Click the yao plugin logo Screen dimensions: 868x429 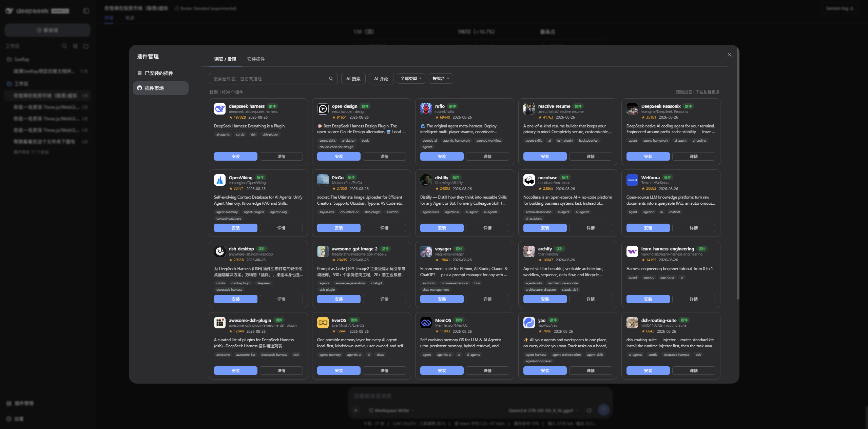[x=529, y=323]
